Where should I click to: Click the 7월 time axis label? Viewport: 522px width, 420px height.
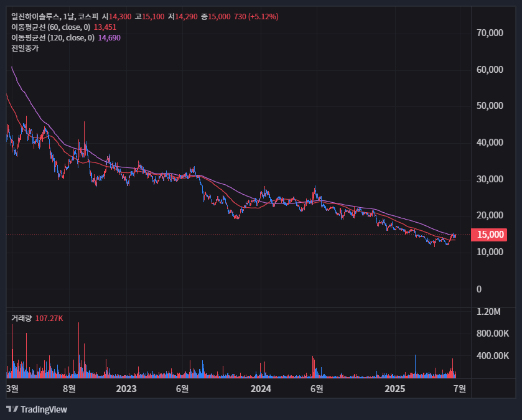click(x=460, y=389)
